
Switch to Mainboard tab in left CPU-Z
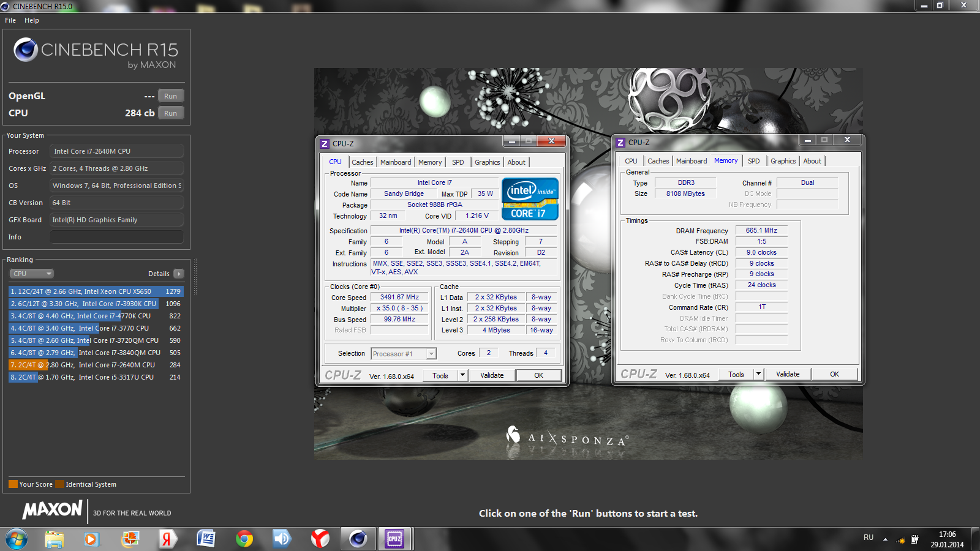click(x=396, y=162)
